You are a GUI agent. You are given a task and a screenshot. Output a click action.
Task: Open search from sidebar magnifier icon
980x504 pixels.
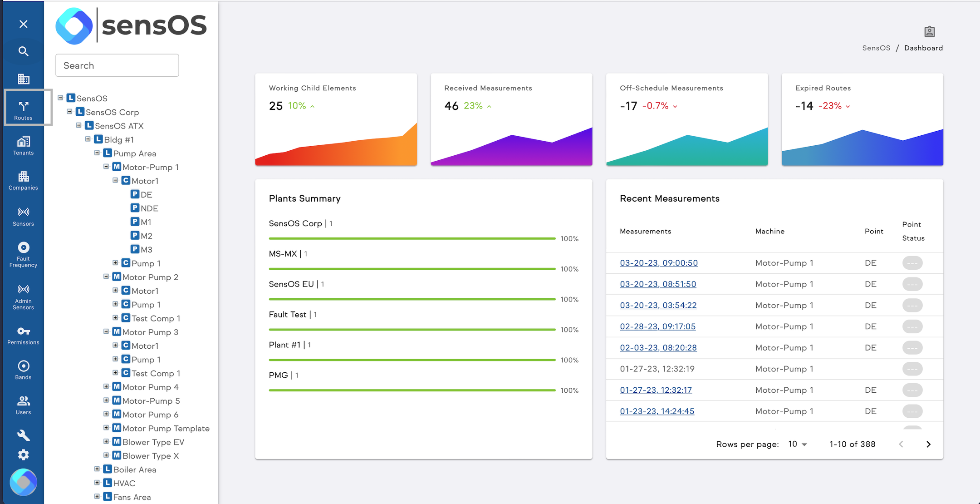point(24,51)
